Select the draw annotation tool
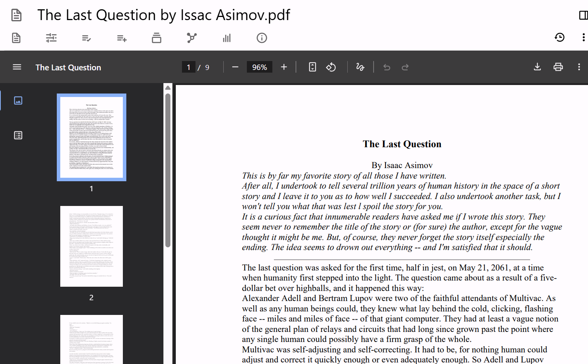Image resolution: width=588 pixels, height=364 pixels. [360, 67]
